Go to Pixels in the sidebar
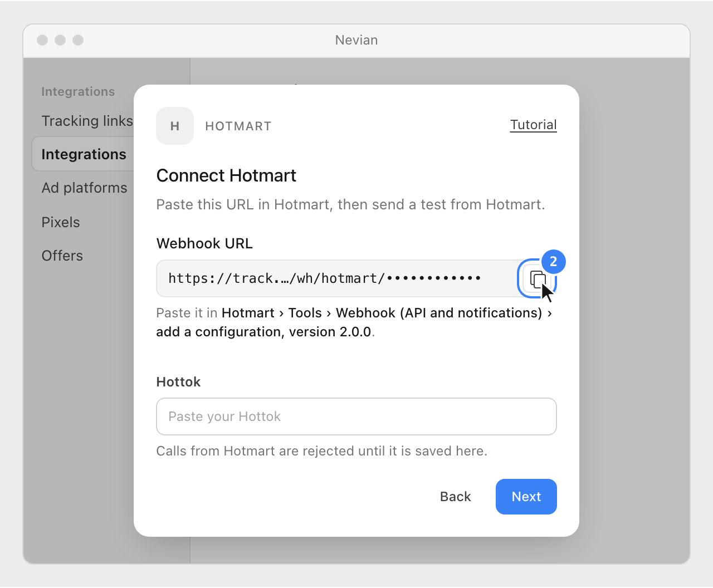713x588 pixels. pos(61,222)
